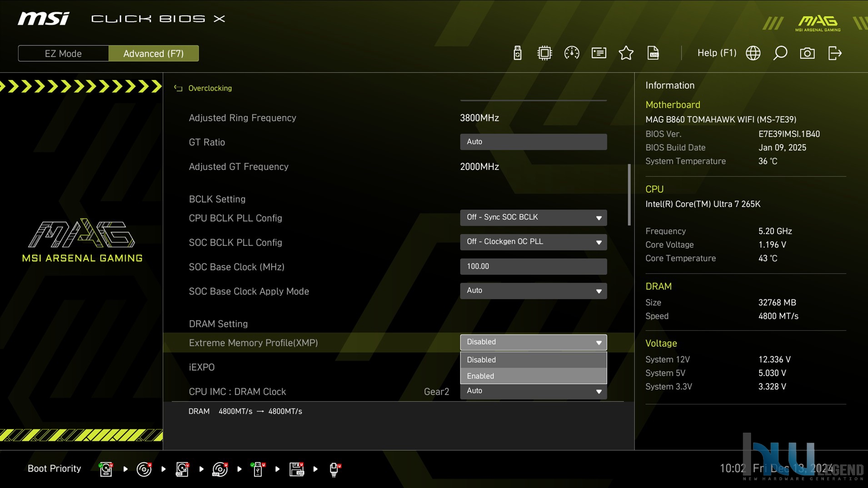Click the DRAM Setting heading
Screen dimensions: 868x488
coord(218,324)
